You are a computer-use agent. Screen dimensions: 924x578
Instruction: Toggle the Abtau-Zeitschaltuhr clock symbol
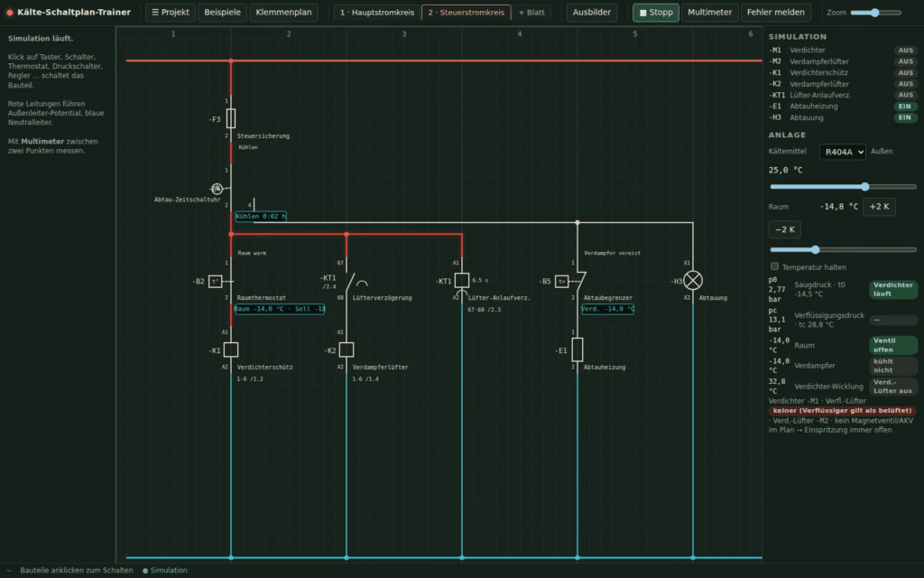click(x=217, y=189)
